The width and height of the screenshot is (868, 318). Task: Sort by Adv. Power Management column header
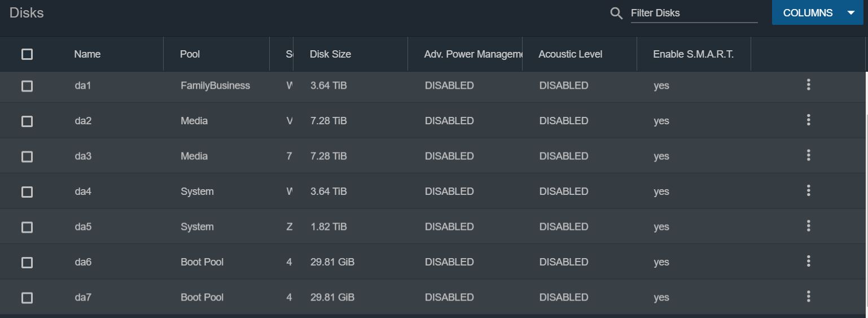point(473,54)
